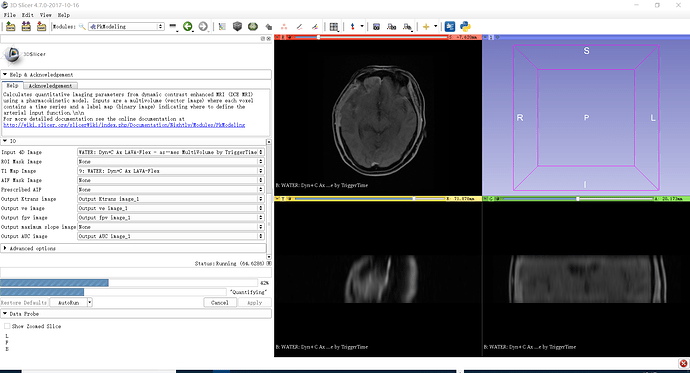This screenshot has width=690, height=373.
Task: Open the module history list icon
Action: click(173, 27)
